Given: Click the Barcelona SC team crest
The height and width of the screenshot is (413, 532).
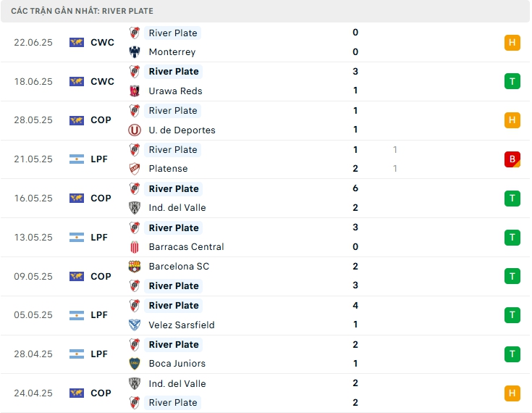Looking at the screenshot, I should pyautogui.click(x=135, y=267).
